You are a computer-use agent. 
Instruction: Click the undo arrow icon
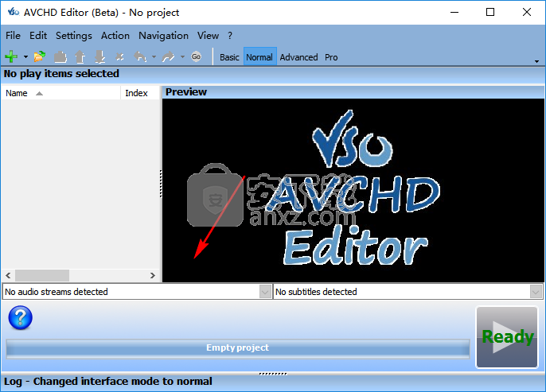pyautogui.click(x=140, y=56)
